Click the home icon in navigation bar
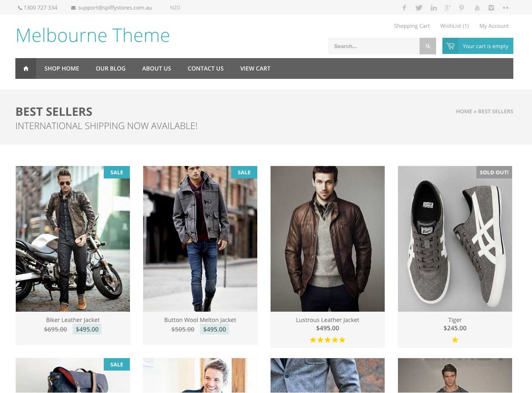532x393 pixels. [26, 68]
